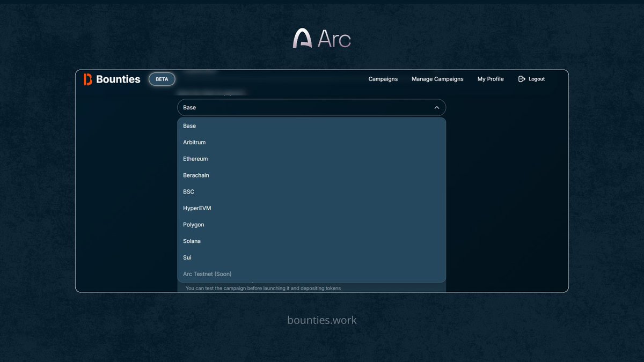Click the Logout link
The height and width of the screenshot is (362, 644).
click(531, 79)
